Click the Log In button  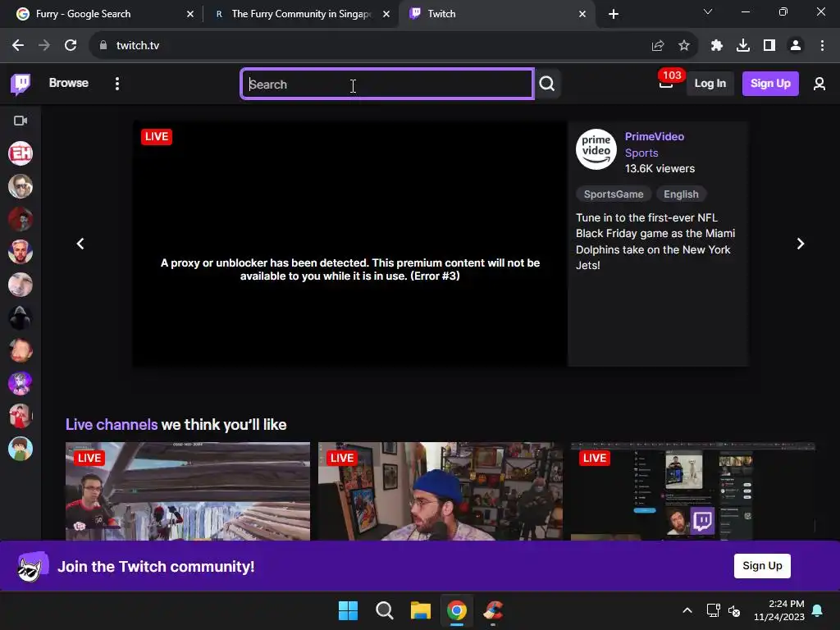point(710,83)
